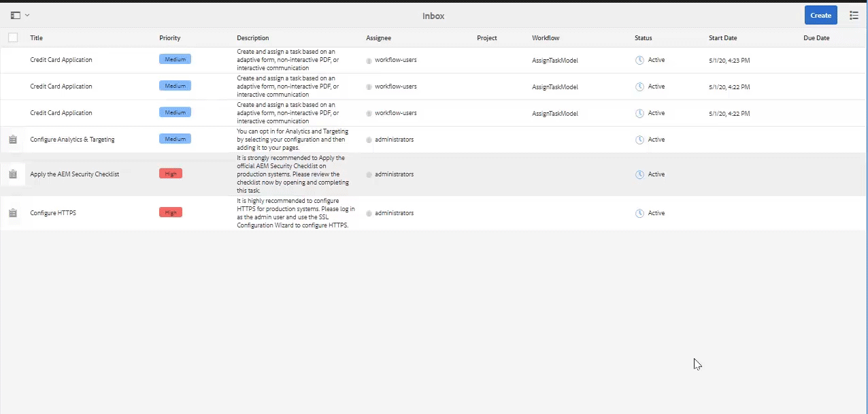Click the Active clock icon in Configure HTTPS row
The image size is (868, 414).
pos(639,213)
